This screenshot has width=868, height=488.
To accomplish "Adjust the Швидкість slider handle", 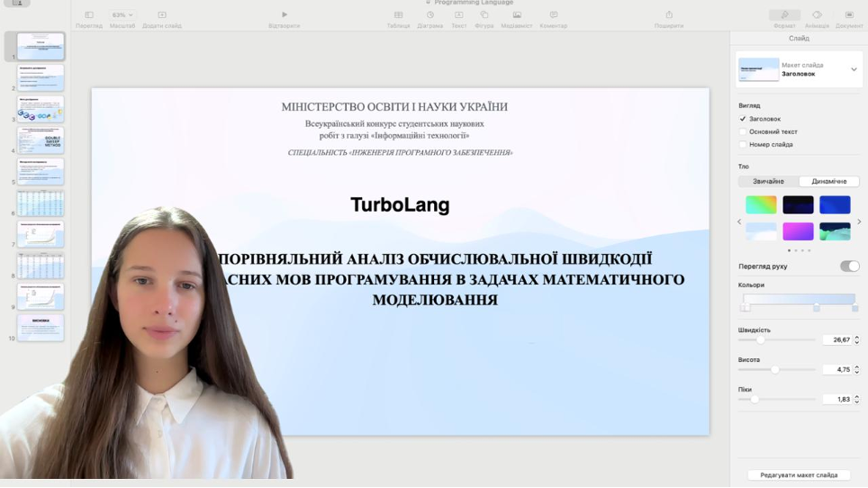I will coord(760,339).
